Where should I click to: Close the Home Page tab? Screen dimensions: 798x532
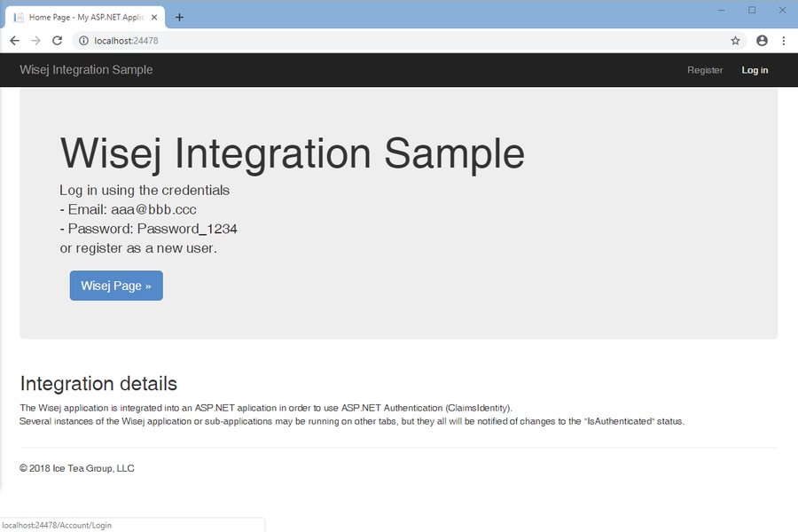pos(153,17)
